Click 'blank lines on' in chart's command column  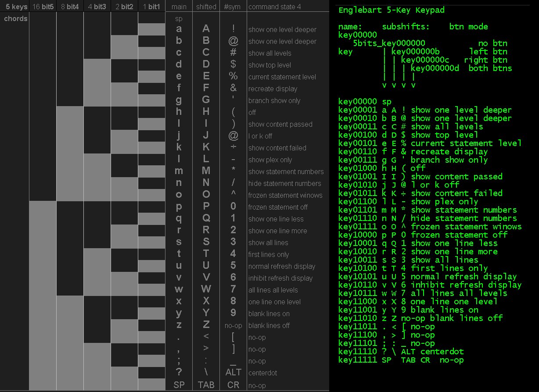pos(269,314)
